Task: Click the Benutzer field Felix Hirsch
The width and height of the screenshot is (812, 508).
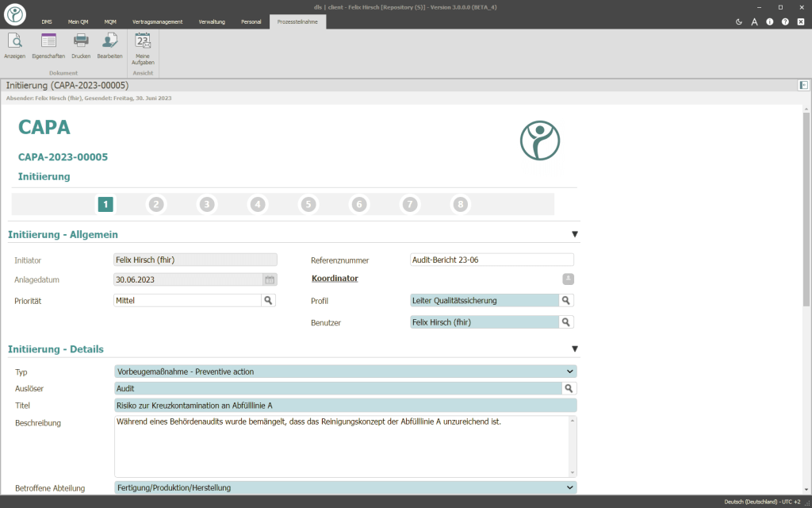Action: (485, 322)
